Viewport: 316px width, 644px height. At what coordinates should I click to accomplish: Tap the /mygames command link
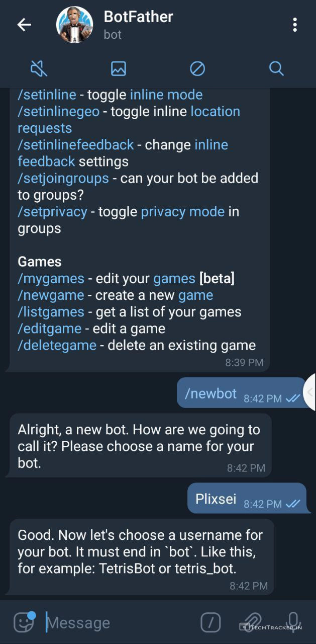tap(51, 278)
